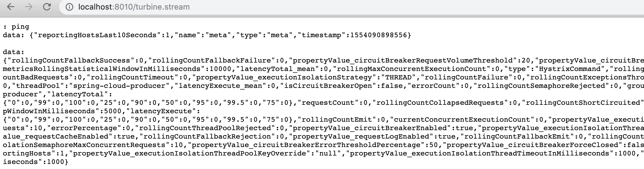Click the ': ping' line
The image size is (644, 169).
(x=16, y=27)
